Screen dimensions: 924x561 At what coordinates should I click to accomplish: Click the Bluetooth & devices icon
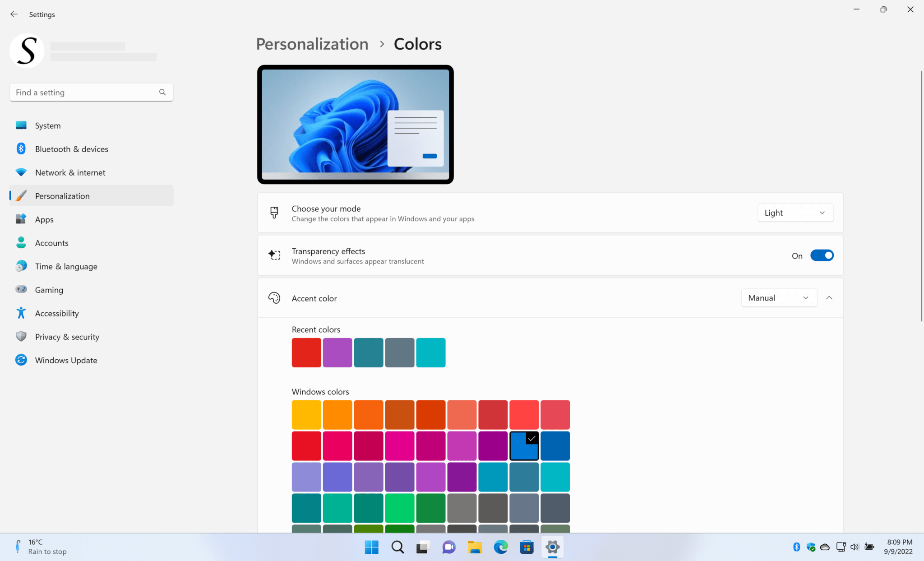(x=21, y=148)
